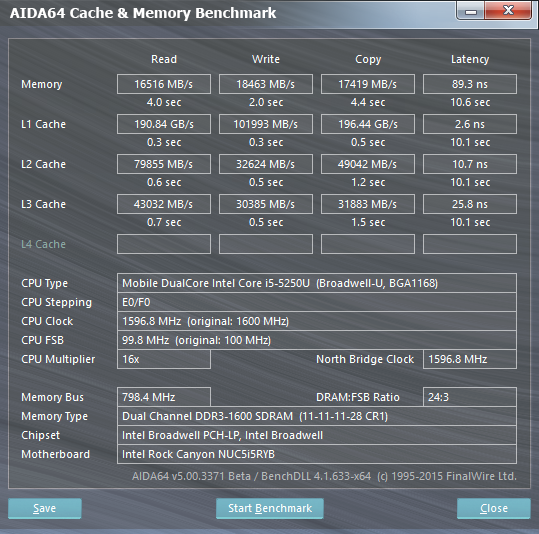
Task: Click Memory Bus value 798.4 MHz
Action: click(x=164, y=397)
